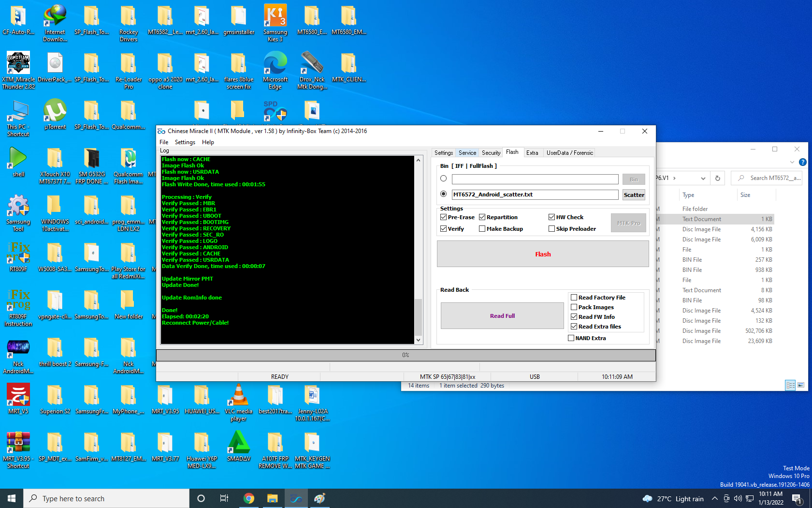
Task: Toggle the HW Check checkbox
Action: coord(552,217)
